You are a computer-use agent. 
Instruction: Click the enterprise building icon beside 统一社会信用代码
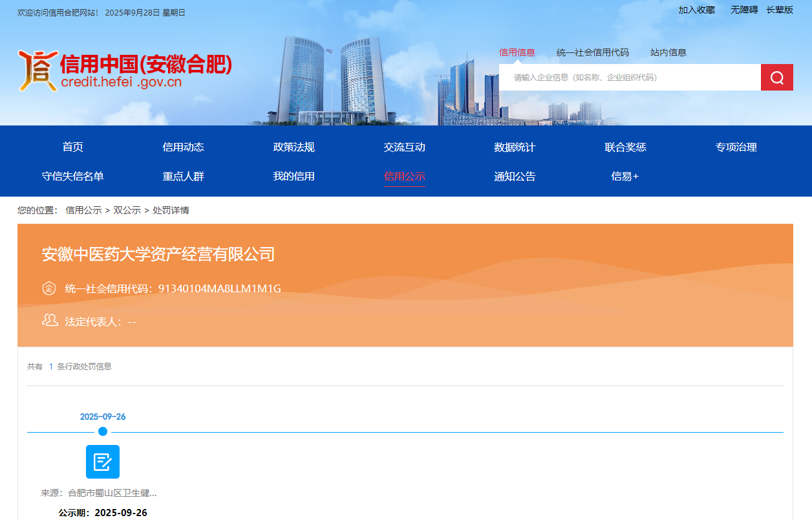coord(48,288)
